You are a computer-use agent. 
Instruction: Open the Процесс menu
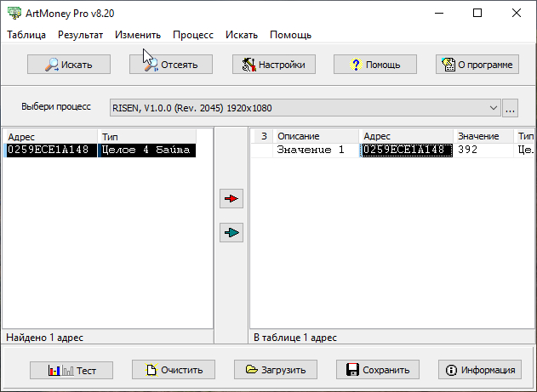(193, 35)
